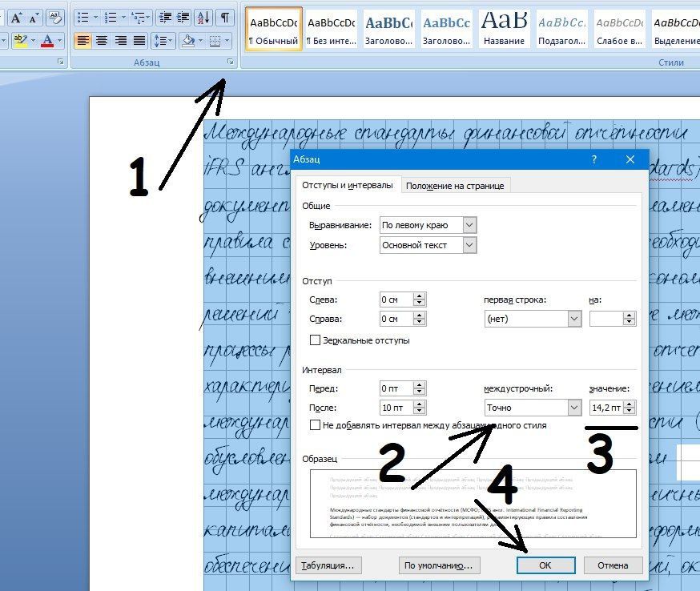700x591 pixels.
Task: Select the Слабое выделение style
Action: coord(619,29)
